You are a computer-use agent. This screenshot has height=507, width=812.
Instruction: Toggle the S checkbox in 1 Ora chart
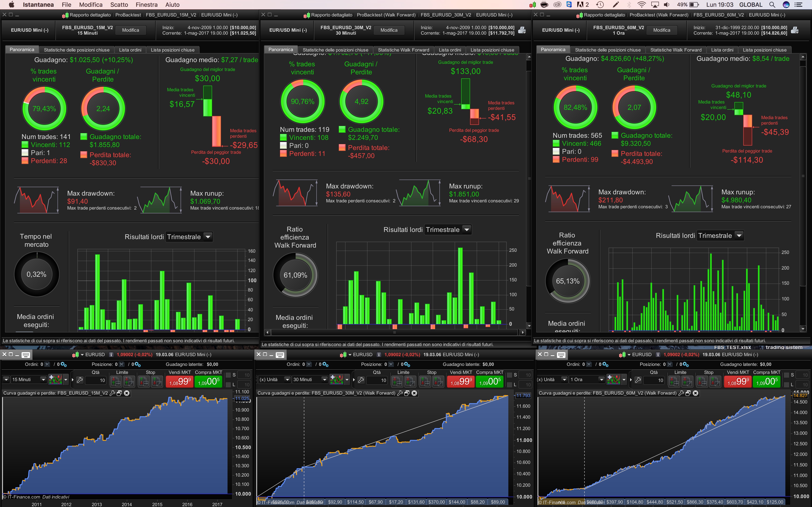point(787,375)
